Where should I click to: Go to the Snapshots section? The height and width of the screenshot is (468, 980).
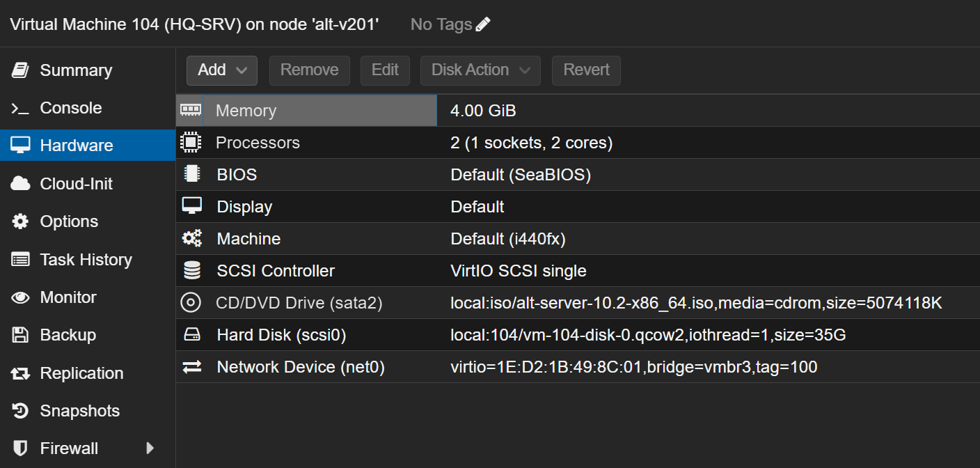[x=79, y=411]
